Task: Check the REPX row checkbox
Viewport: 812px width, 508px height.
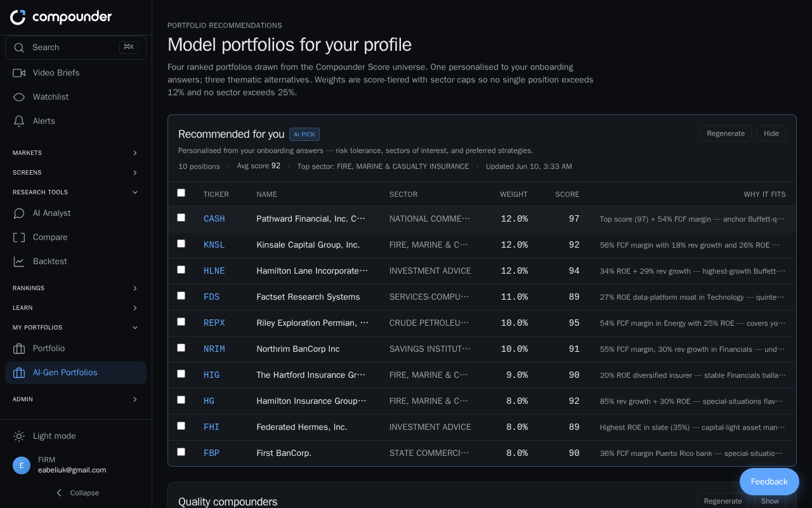Action: (181, 322)
